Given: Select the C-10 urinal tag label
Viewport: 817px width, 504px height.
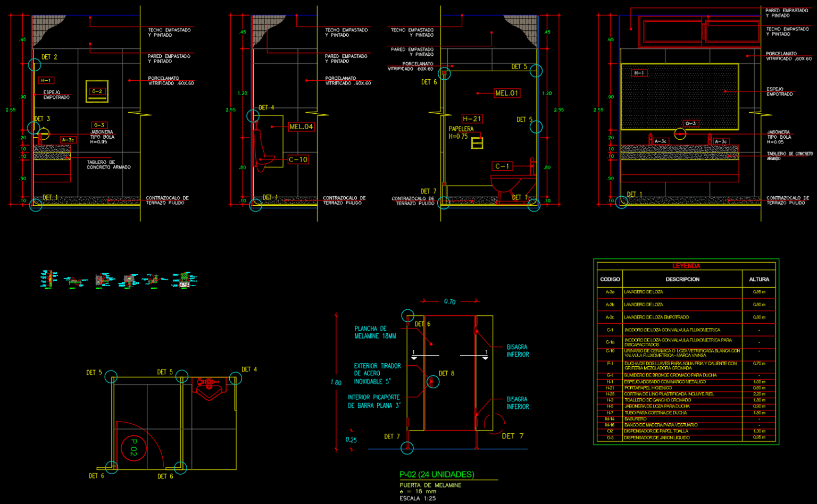Looking at the screenshot, I should pos(298,158).
